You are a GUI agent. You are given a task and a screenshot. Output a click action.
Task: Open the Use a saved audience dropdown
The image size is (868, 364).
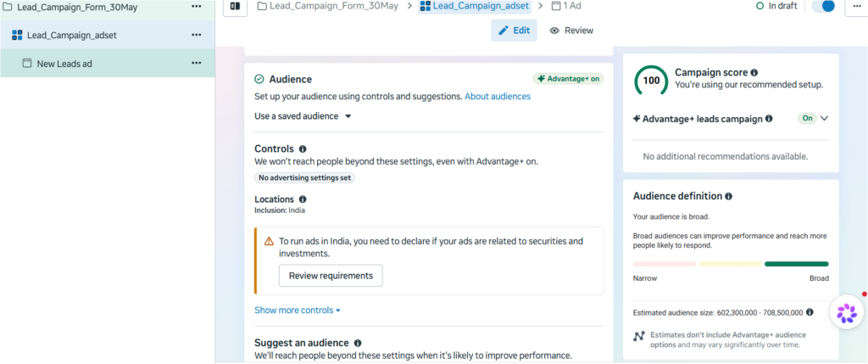pos(303,116)
